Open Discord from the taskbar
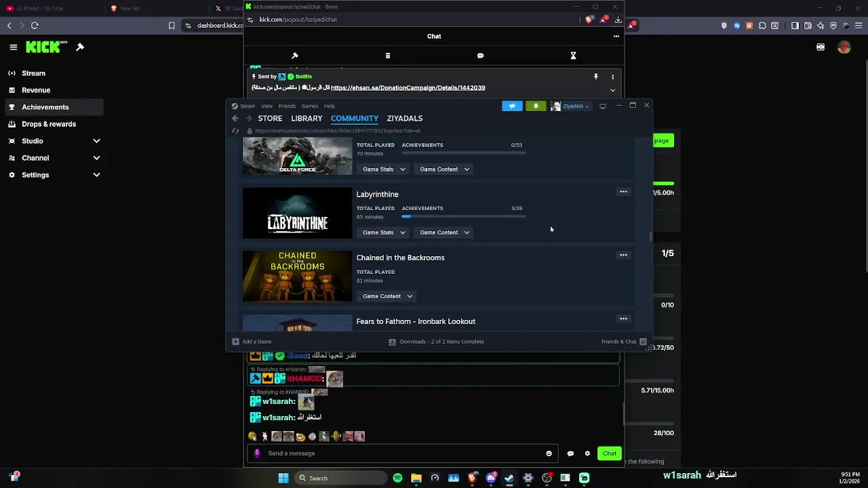868x488 pixels. [x=491, y=478]
